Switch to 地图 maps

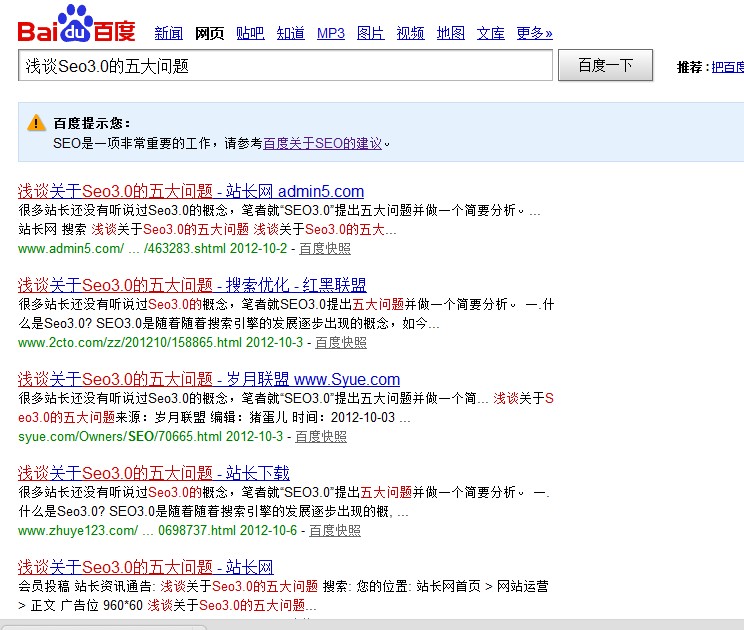click(450, 33)
